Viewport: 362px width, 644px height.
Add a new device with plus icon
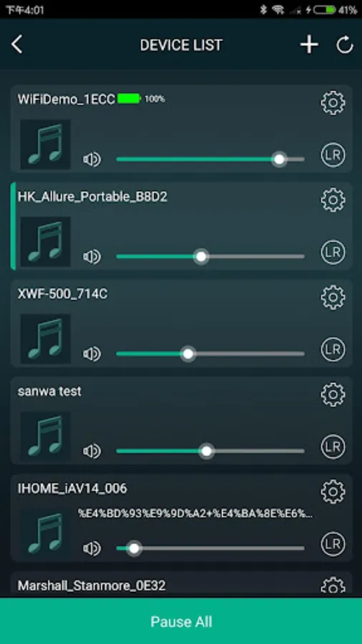click(309, 44)
